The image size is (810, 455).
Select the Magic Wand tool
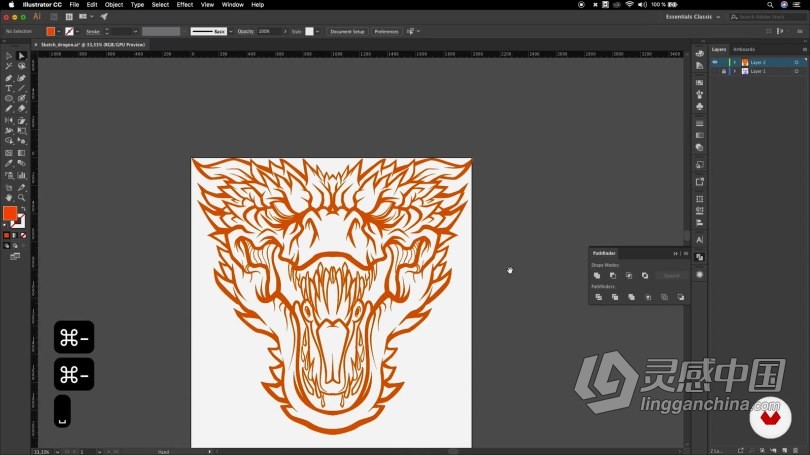point(9,67)
